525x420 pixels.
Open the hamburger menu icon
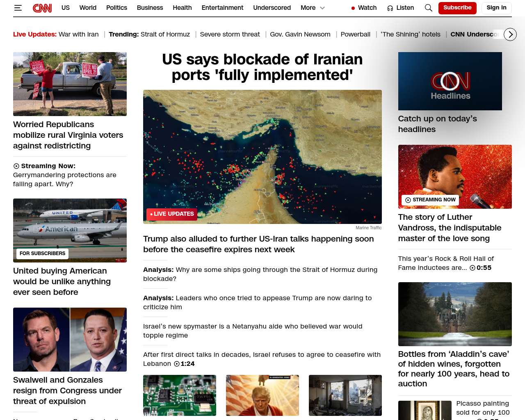[18, 8]
